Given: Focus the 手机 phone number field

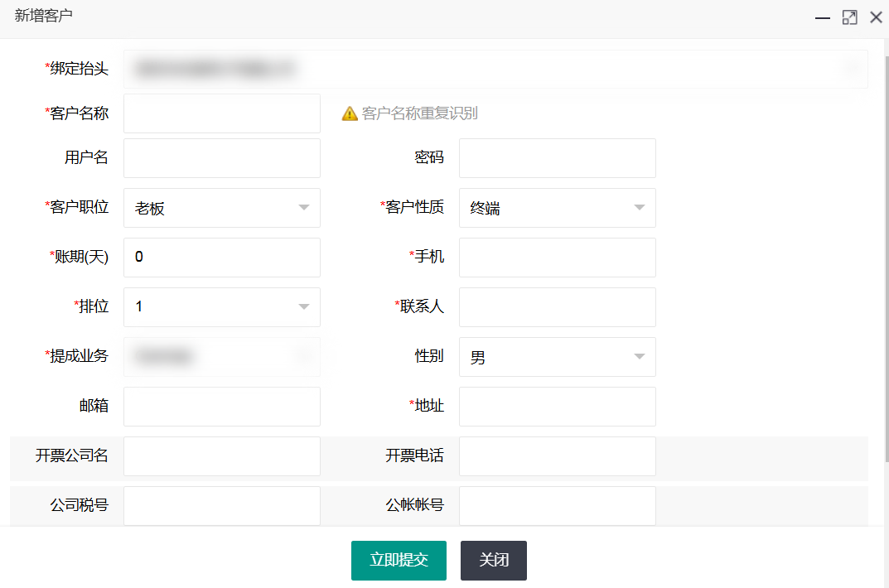Looking at the screenshot, I should (x=557, y=258).
